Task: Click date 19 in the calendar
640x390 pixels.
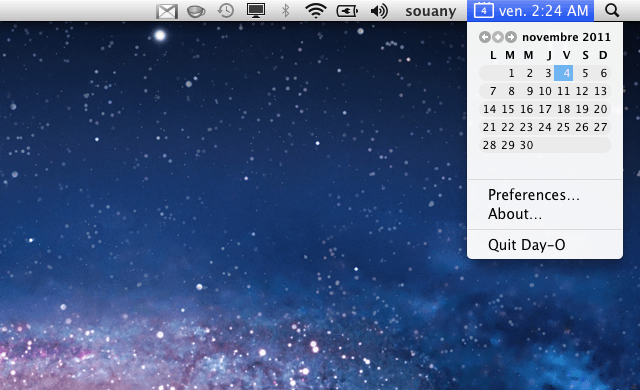Action: click(582, 109)
